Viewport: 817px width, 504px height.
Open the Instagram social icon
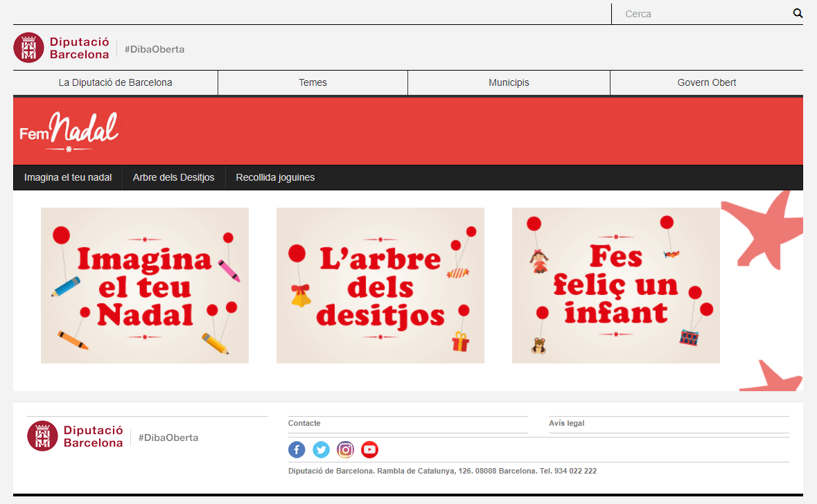pos(346,449)
